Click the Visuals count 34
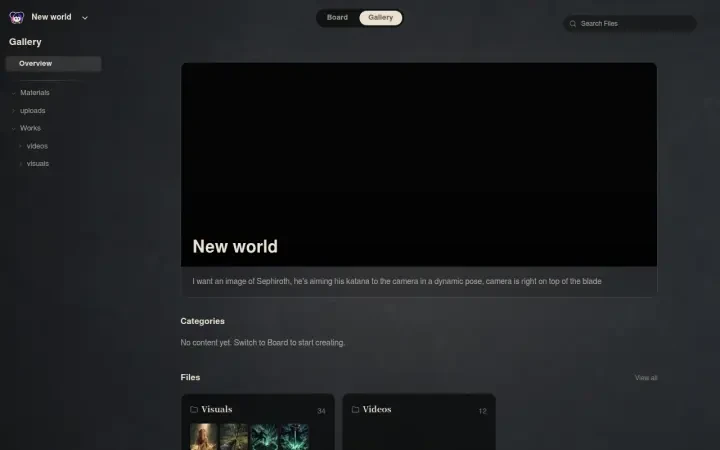720x450 pixels. tap(321, 411)
